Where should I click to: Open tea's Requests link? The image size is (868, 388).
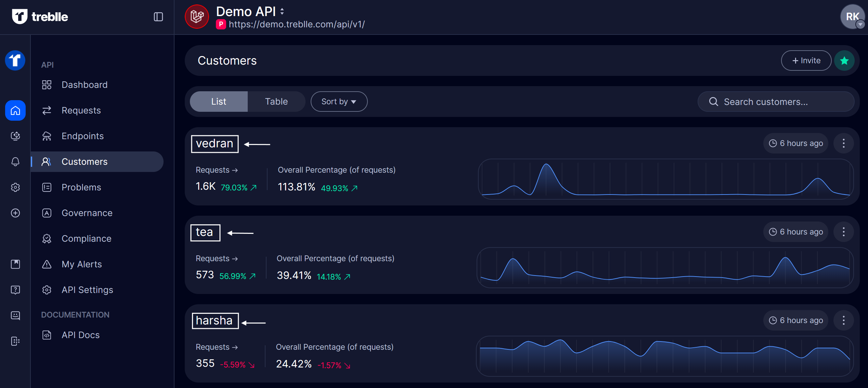click(x=217, y=259)
